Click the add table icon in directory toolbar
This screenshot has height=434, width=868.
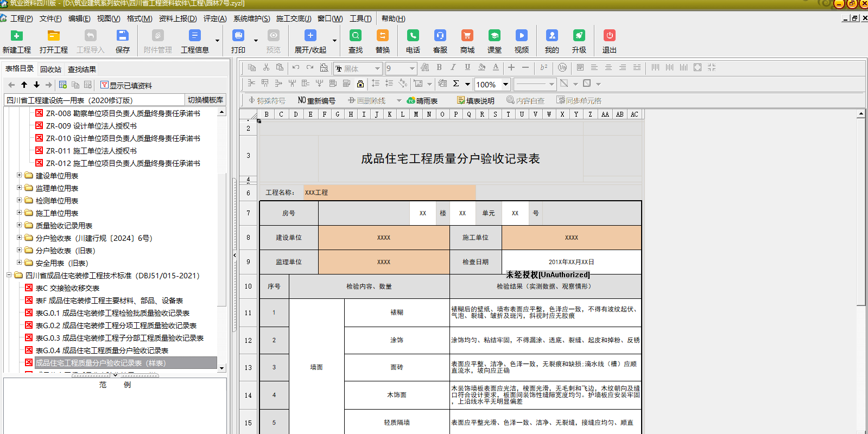(x=63, y=85)
